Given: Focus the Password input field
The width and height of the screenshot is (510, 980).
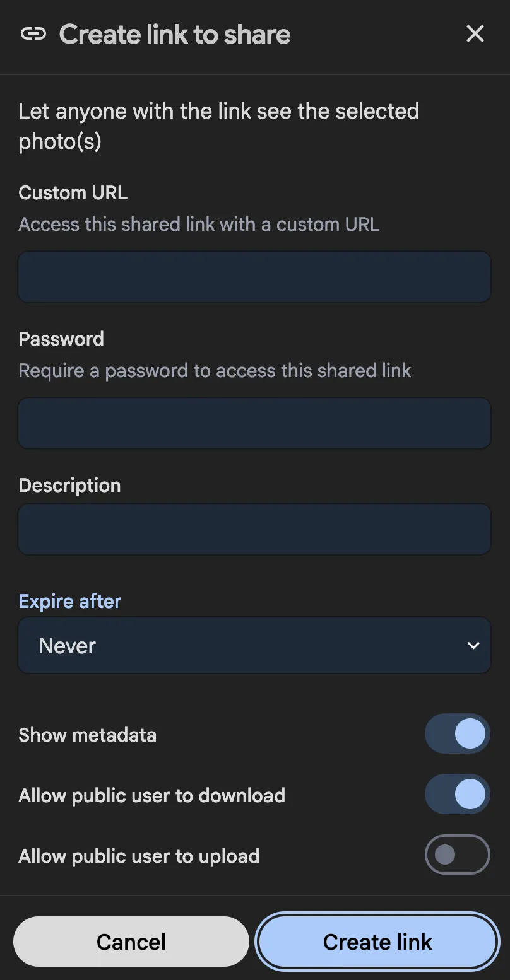Looking at the screenshot, I should [x=254, y=423].
